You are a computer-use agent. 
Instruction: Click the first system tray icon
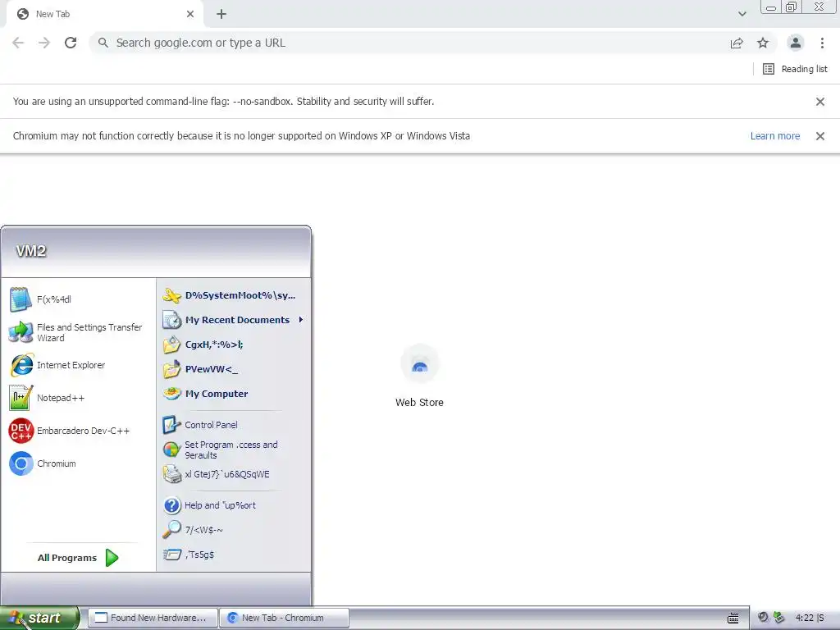pyautogui.click(x=763, y=618)
